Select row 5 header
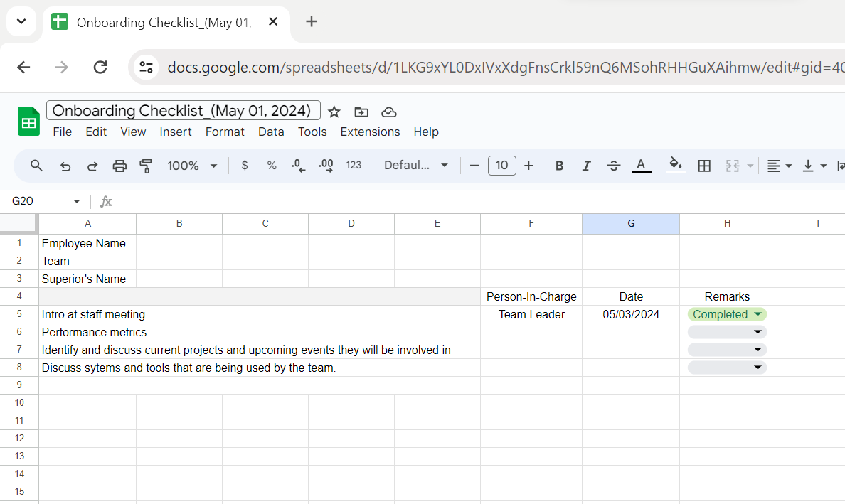Image resolution: width=845 pixels, height=504 pixels. tap(19, 314)
